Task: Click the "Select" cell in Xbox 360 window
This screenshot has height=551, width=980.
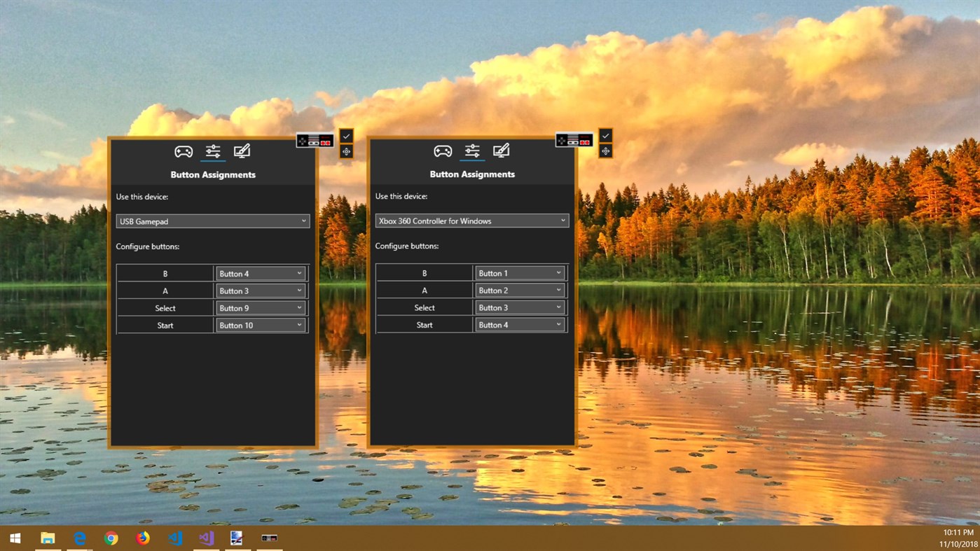Action: click(425, 307)
